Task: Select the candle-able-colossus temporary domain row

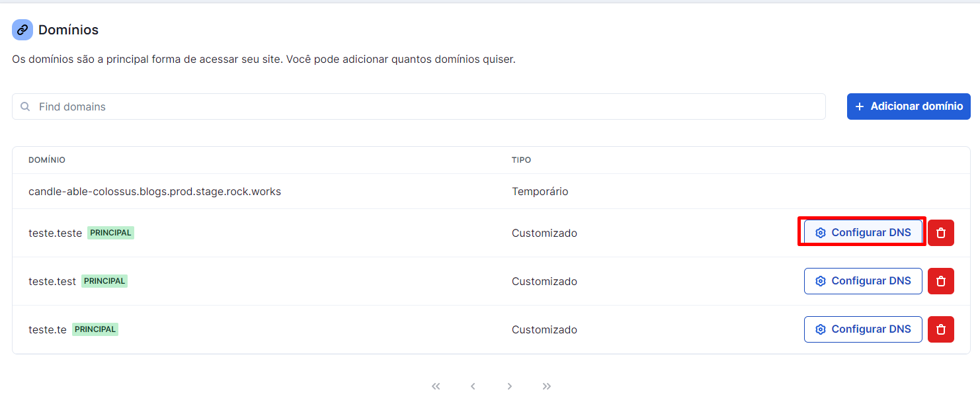Action: coord(491,191)
